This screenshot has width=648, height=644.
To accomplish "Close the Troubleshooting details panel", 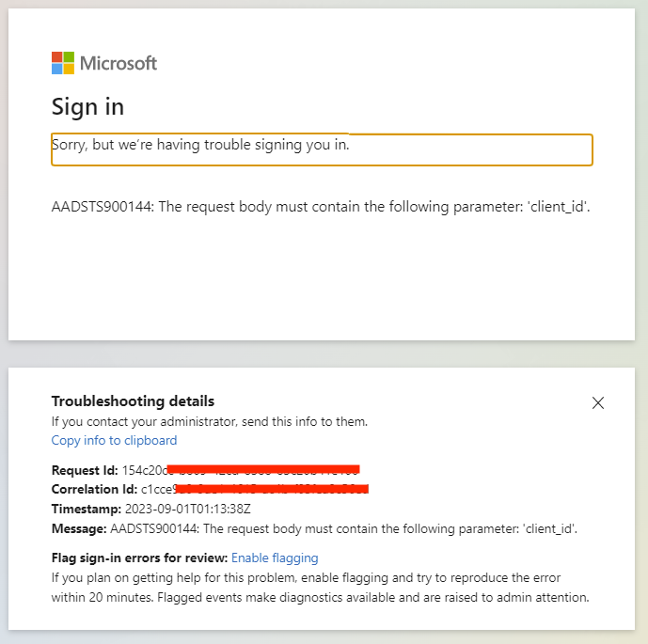I will coord(597,402).
